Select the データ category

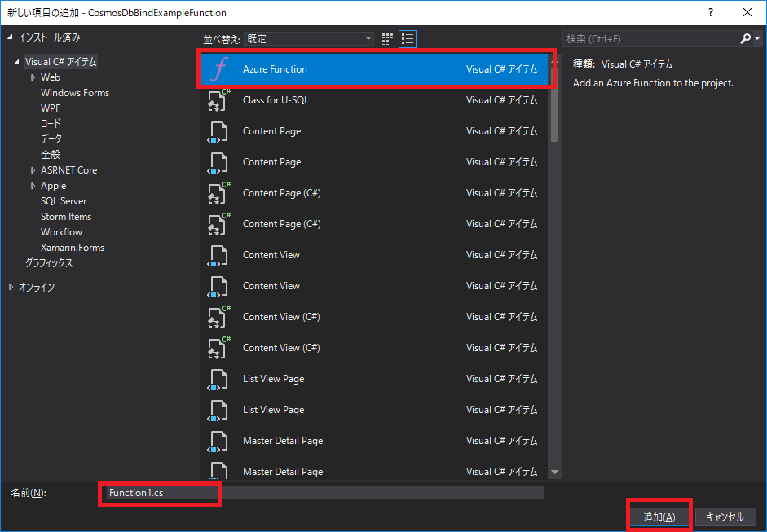coord(51,138)
